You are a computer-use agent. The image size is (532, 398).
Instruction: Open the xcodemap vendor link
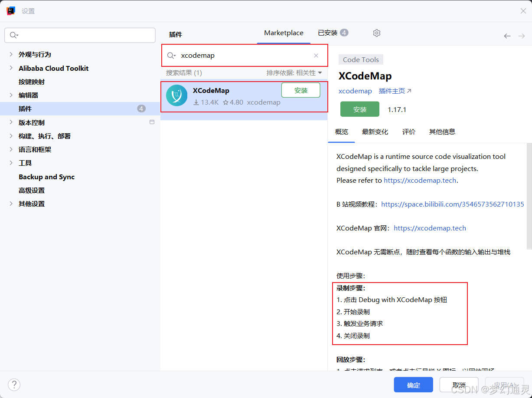[x=355, y=91]
